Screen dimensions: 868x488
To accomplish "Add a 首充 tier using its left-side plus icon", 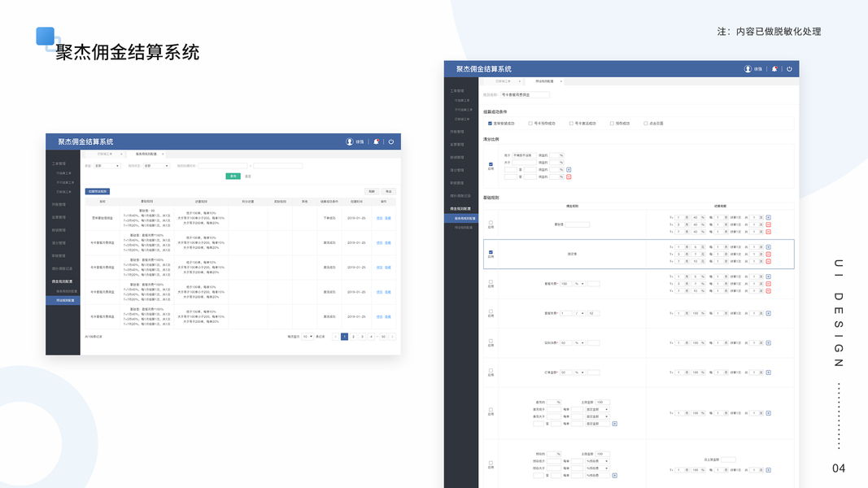I will click(x=614, y=424).
